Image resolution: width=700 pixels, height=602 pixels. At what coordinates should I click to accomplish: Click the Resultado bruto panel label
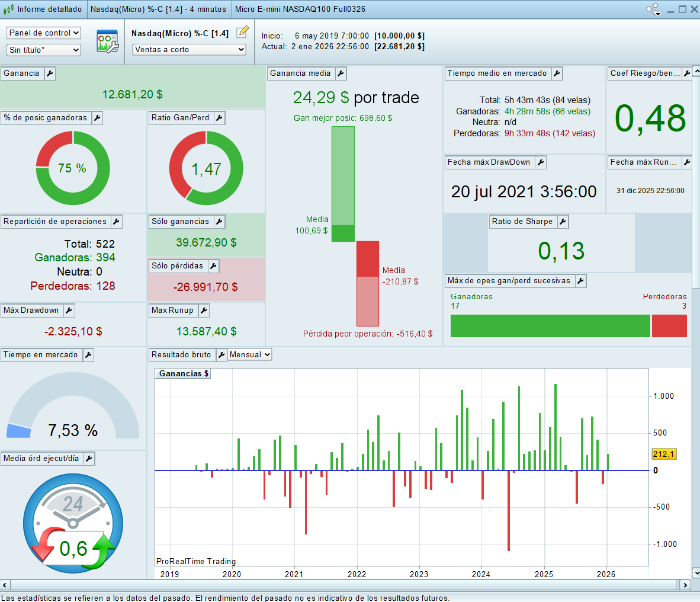click(x=181, y=355)
